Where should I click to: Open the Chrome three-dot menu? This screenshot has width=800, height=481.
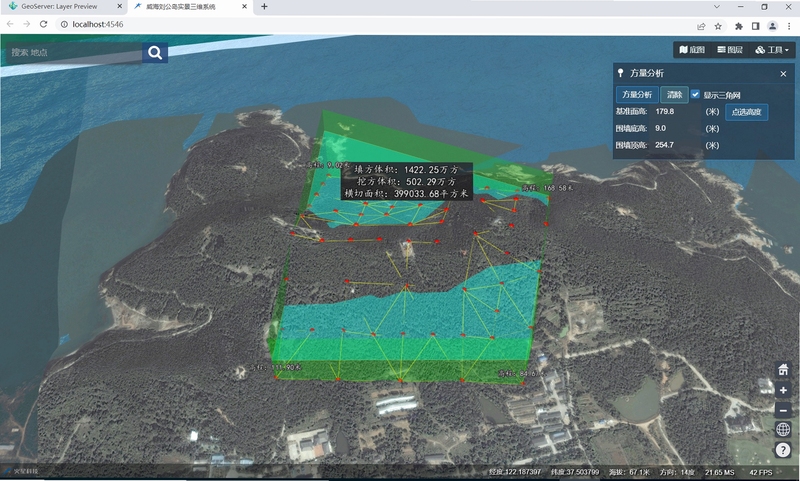click(x=789, y=26)
